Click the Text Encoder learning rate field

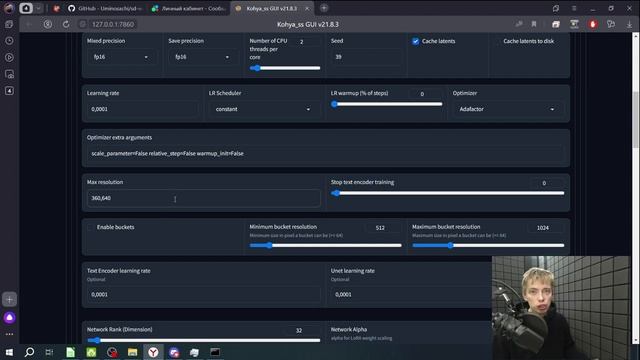[204, 294]
